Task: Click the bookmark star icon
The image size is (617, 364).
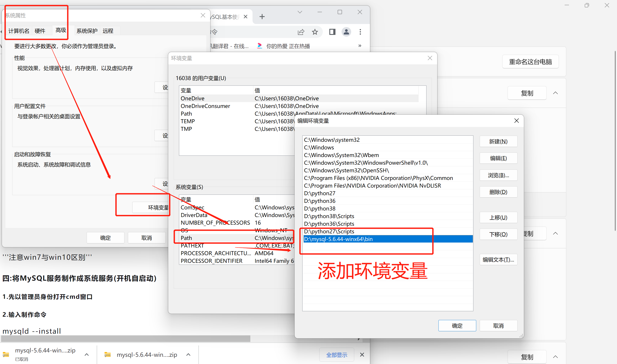Action: click(x=315, y=32)
